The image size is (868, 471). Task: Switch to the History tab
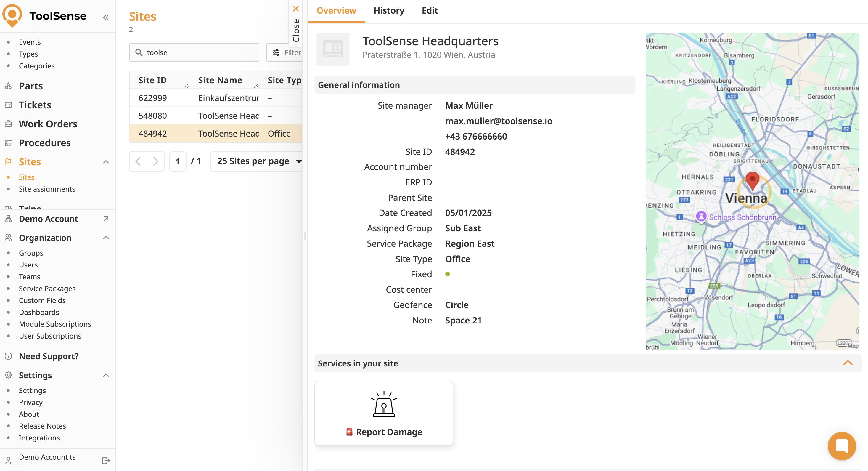tap(389, 10)
